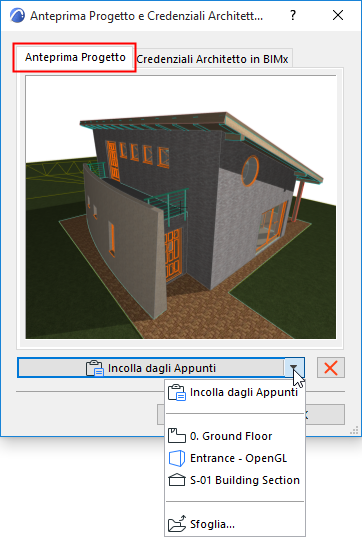Click the floor plan icon for Ground Floor

point(177,436)
